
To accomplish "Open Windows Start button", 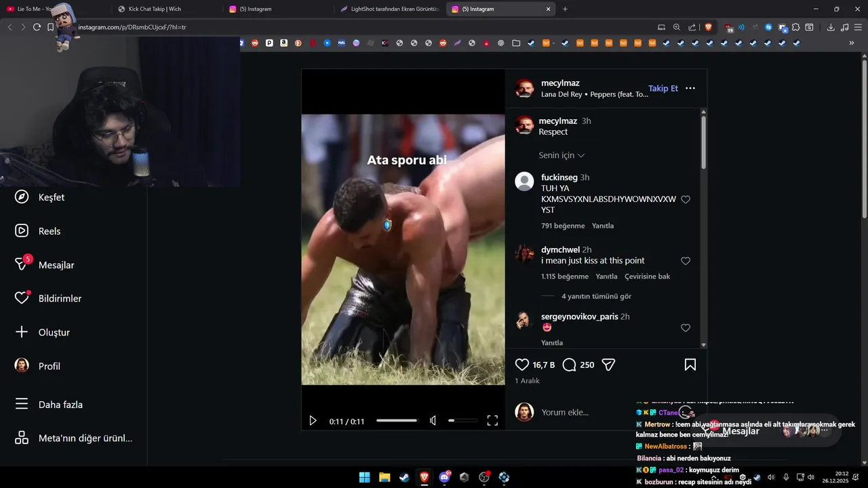I will [x=365, y=477].
